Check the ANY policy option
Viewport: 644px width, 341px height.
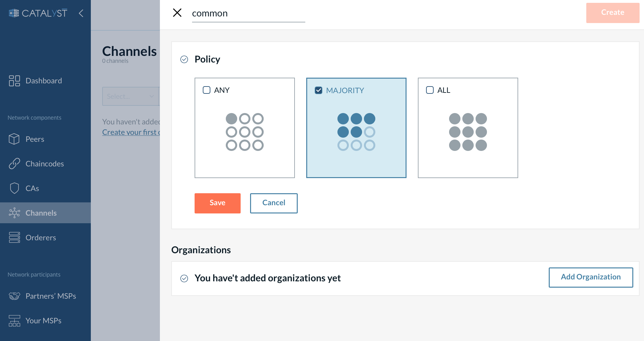pyautogui.click(x=207, y=90)
